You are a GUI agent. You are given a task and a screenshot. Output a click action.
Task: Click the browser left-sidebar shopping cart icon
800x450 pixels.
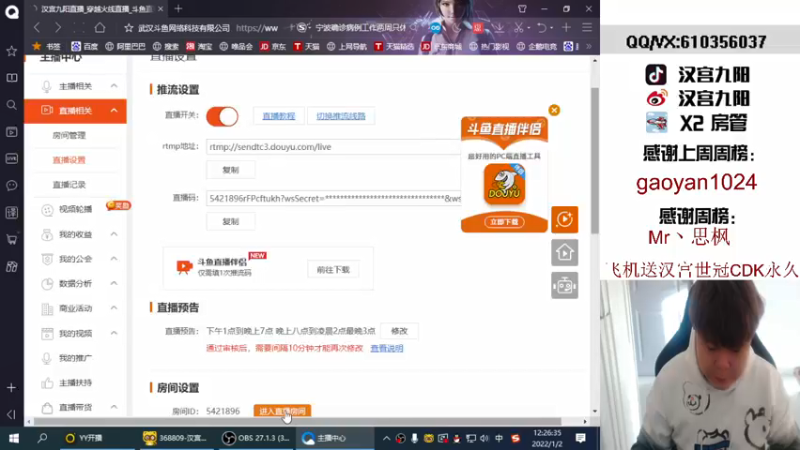(11, 239)
